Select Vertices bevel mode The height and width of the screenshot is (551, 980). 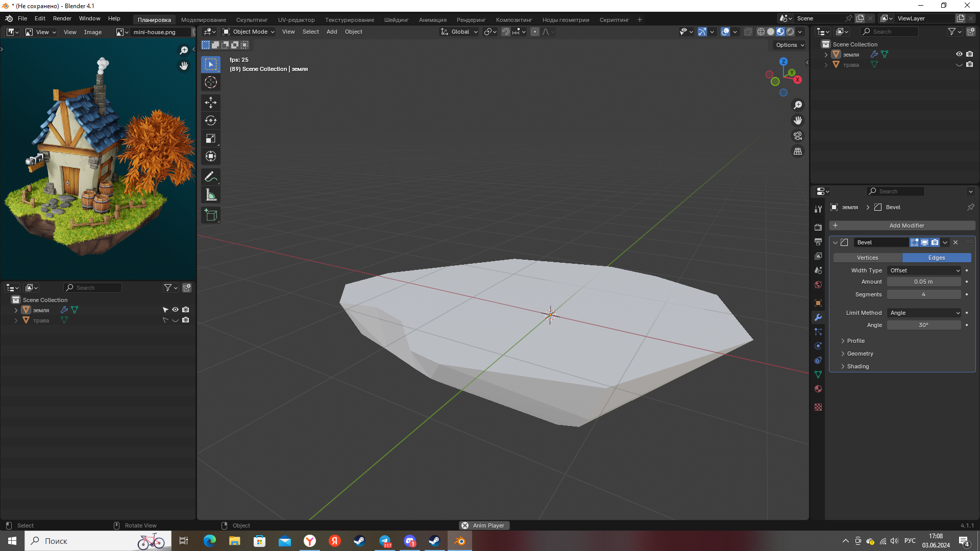867,258
